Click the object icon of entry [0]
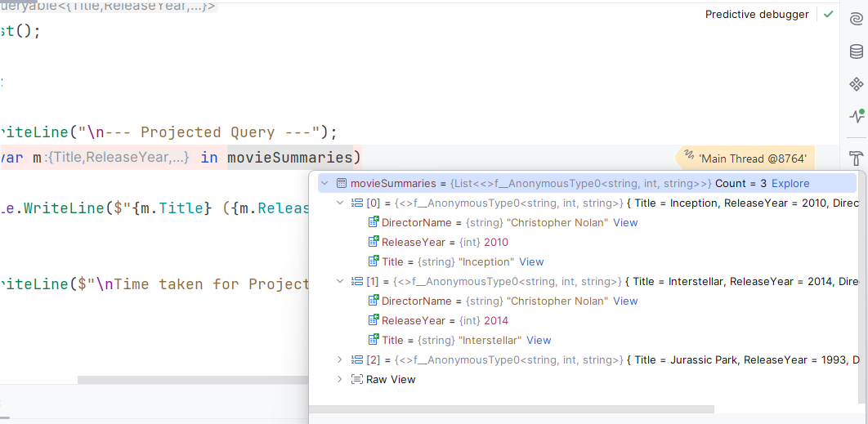Screen dimensions: 868x424 pos(357,203)
